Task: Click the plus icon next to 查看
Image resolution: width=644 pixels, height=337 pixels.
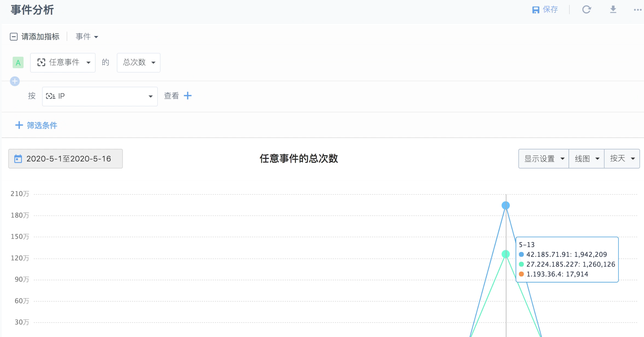Action: click(188, 96)
